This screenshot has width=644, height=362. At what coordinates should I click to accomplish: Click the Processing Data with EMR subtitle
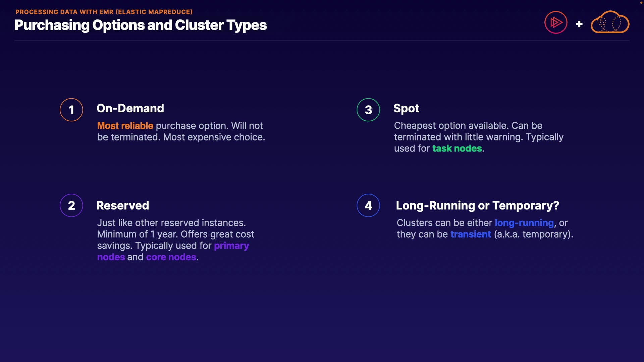(104, 12)
